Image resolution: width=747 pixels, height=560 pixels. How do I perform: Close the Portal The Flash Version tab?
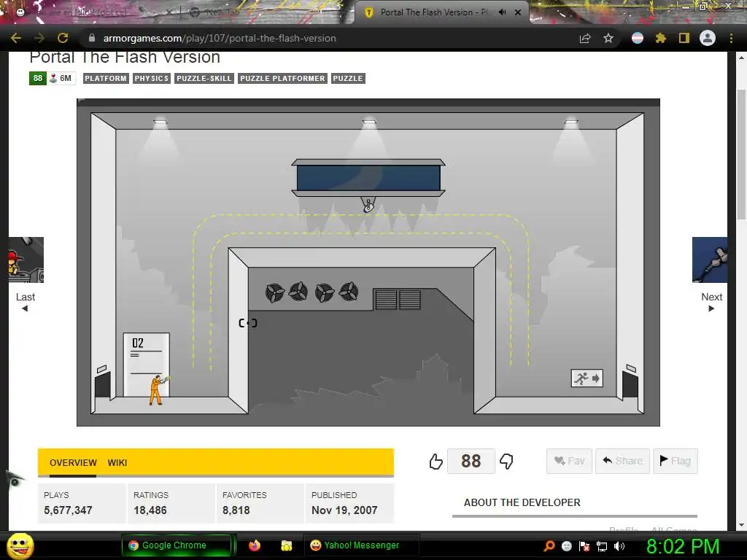518,12
